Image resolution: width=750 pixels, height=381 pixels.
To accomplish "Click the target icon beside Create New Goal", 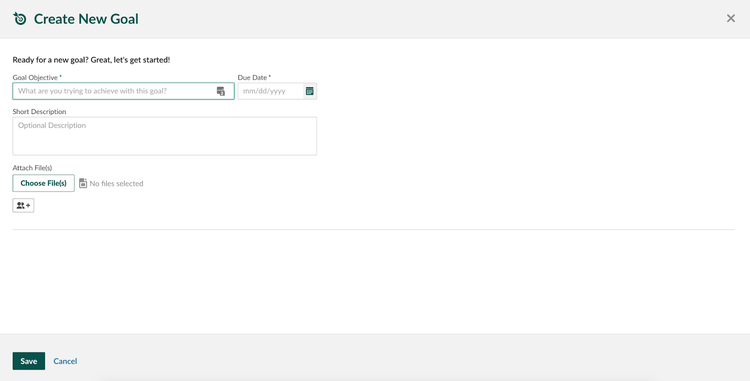I will point(20,19).
